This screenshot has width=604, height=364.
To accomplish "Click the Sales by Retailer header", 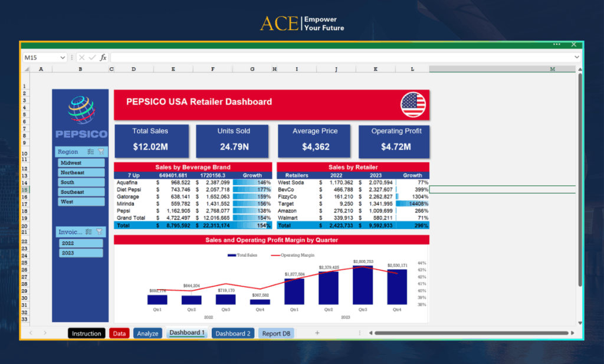I will pyautogui.click(x=353, y=167).
